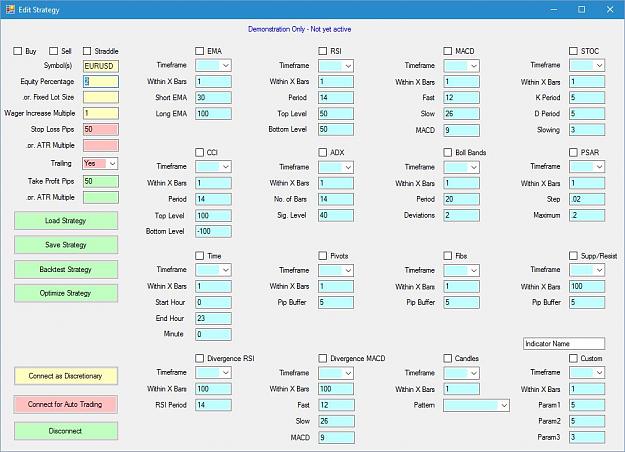Open the PSAR Timeframe dropdown
The height and width of the screenshot is (452, 625).
pos(587,167)
